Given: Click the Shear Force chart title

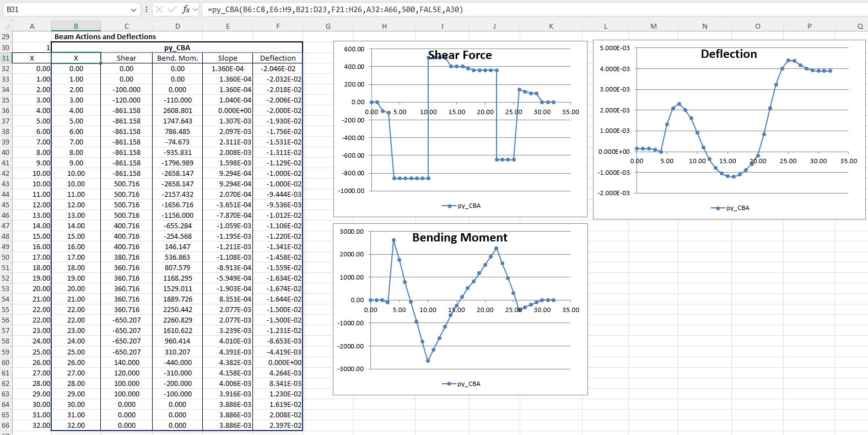Looking at the screenshot, I should 460,55.
